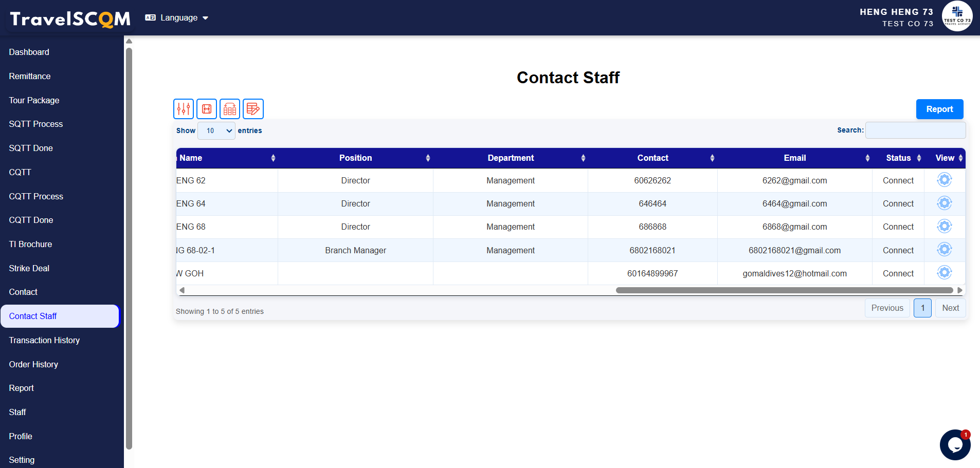Viewport: 980px width, 468px height.
Task: Open the chat bubble widget
Action: (x=955, y=444)
